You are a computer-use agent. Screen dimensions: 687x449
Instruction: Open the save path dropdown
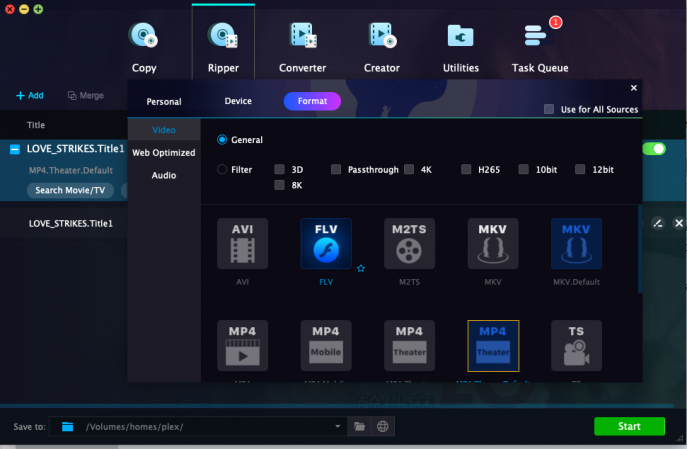pyautogui.click(x=338, y=427)
